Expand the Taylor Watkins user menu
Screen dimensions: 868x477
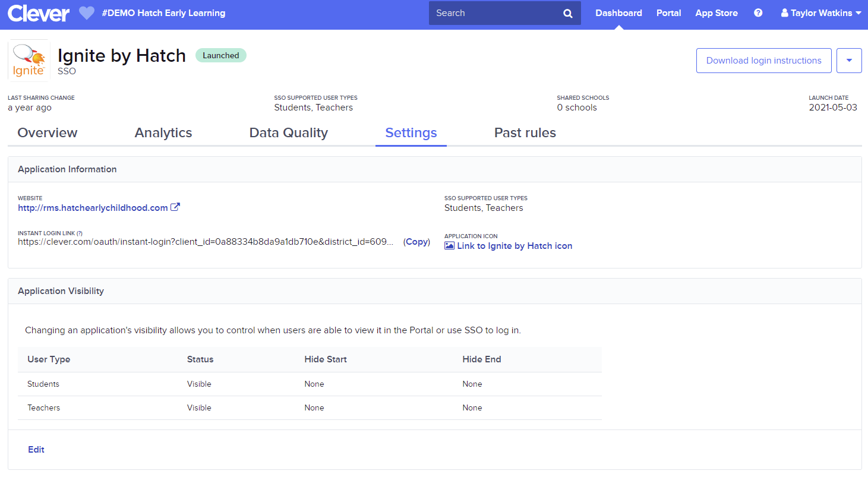821,13
